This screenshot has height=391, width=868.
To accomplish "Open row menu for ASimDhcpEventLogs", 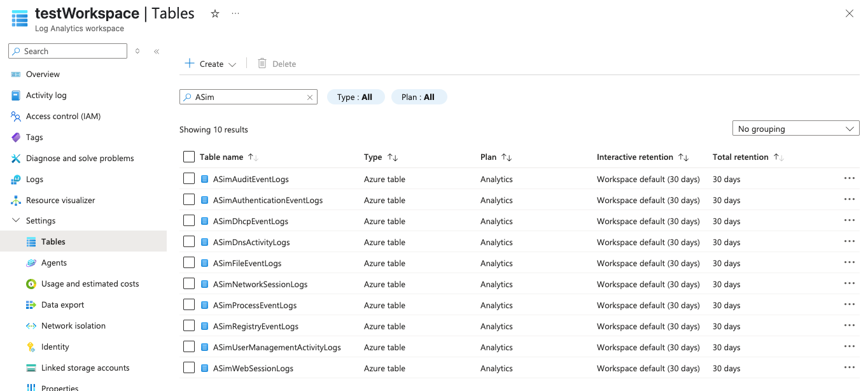I will 850,221.
